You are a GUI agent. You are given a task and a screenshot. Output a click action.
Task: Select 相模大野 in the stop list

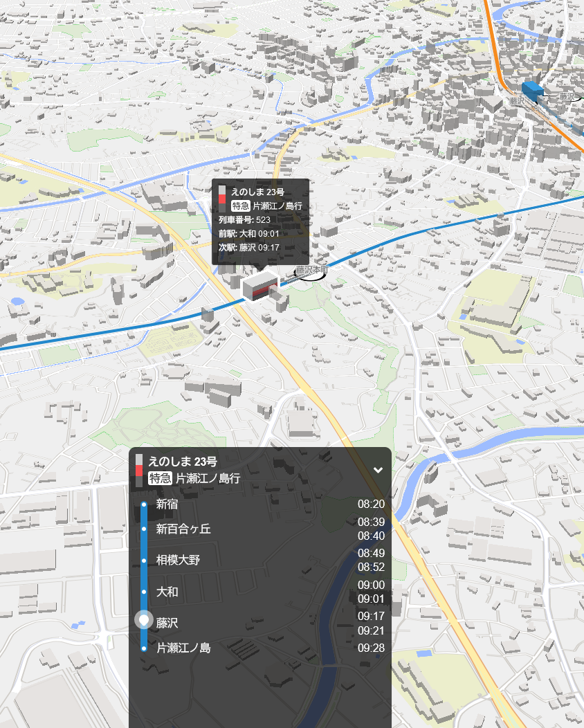178,560
